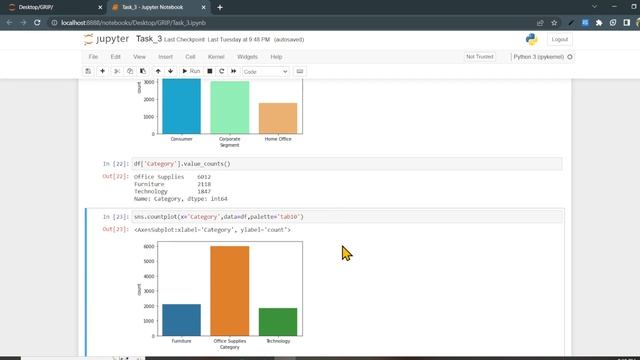Open the View menu
The image size is (640, 360).
click(x=139, y=57)
